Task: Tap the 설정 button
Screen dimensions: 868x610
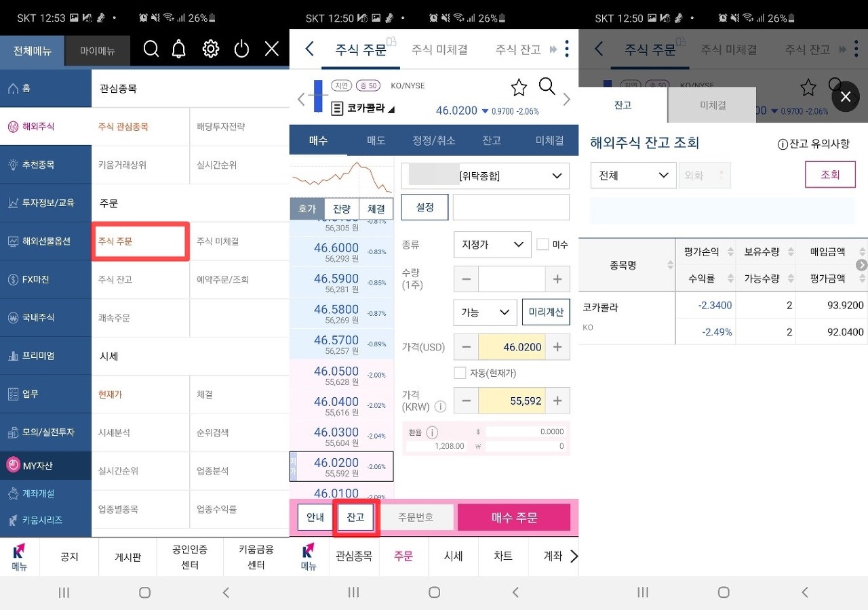Action: [425, 207]
